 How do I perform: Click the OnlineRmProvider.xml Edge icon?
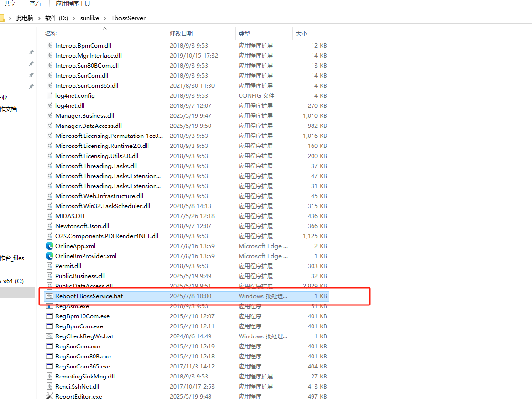[x=50, y=256]
